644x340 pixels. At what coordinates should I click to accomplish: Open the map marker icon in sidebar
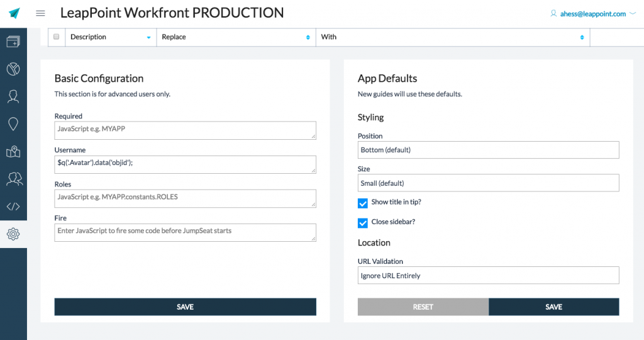pyautogui.click(x=13, y=152)
